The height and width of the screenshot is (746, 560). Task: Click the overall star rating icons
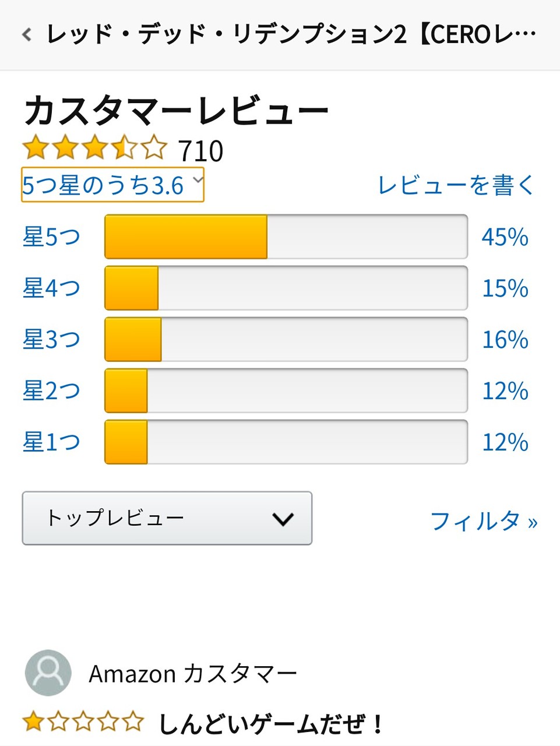tap(94, 149)
